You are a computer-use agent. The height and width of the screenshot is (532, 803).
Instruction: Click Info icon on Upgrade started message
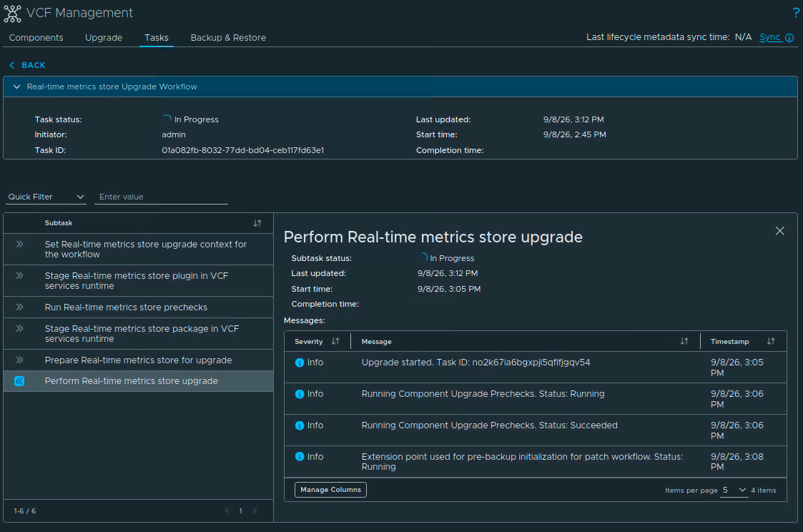[x=300, y=363]
